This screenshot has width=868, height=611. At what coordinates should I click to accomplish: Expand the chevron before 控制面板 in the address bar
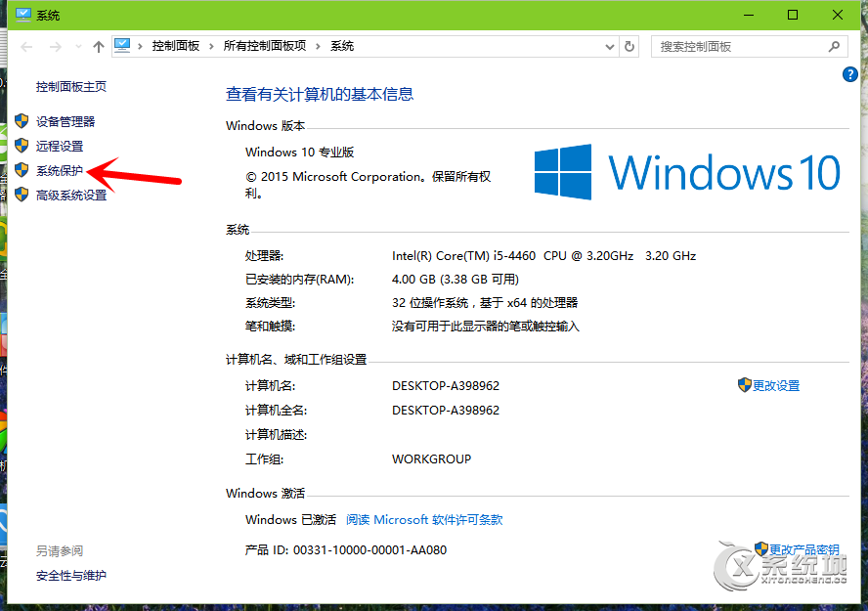coord(140,47)
